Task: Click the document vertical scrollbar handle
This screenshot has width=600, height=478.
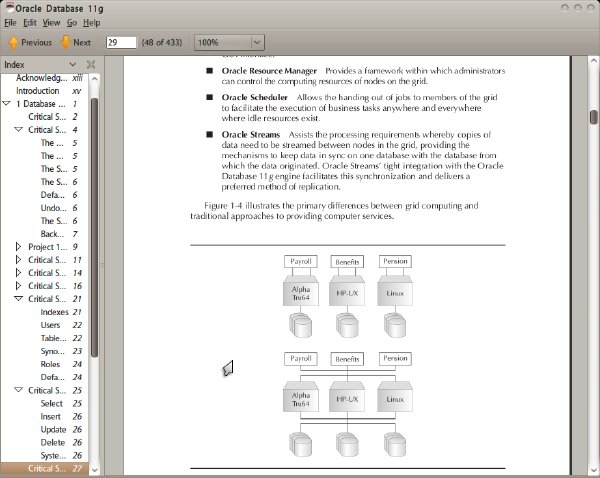Action: coord(593,117)
